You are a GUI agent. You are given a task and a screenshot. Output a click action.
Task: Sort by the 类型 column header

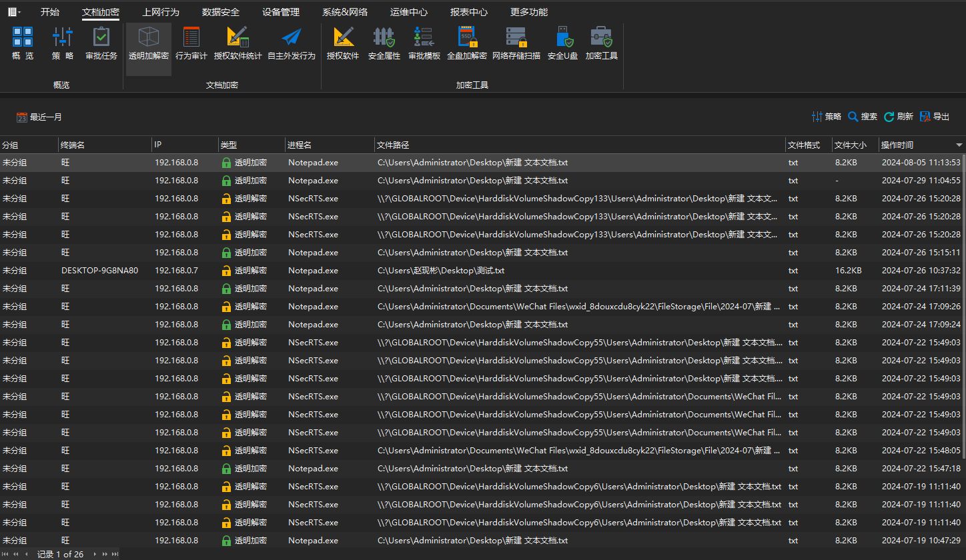(x=252, y=145)
